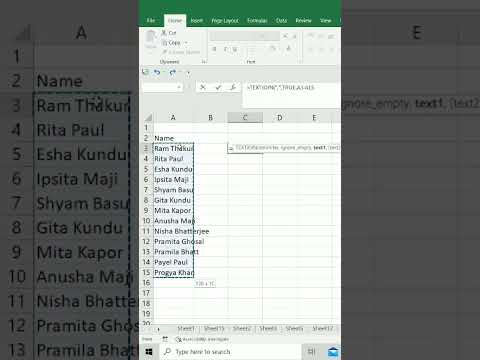Select column A header

pyautogui.click(x=173, y=117)
